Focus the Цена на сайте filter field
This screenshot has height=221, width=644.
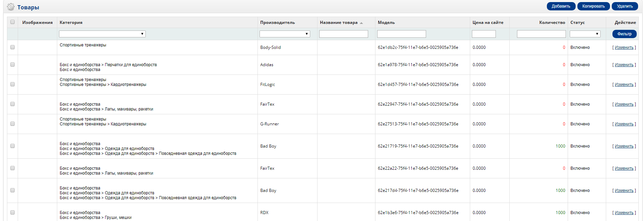[484, 34]
